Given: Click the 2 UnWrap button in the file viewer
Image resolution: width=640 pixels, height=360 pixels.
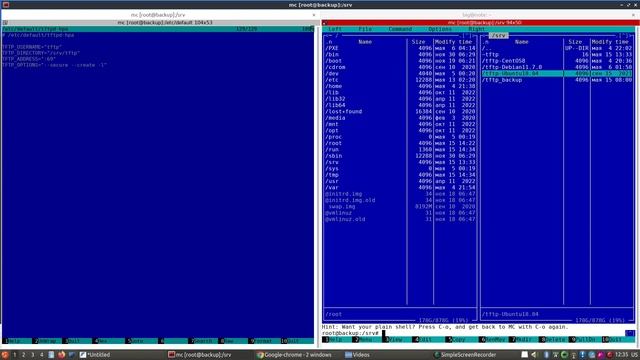Looking at the screenshot, I should (x=46, y=341).
